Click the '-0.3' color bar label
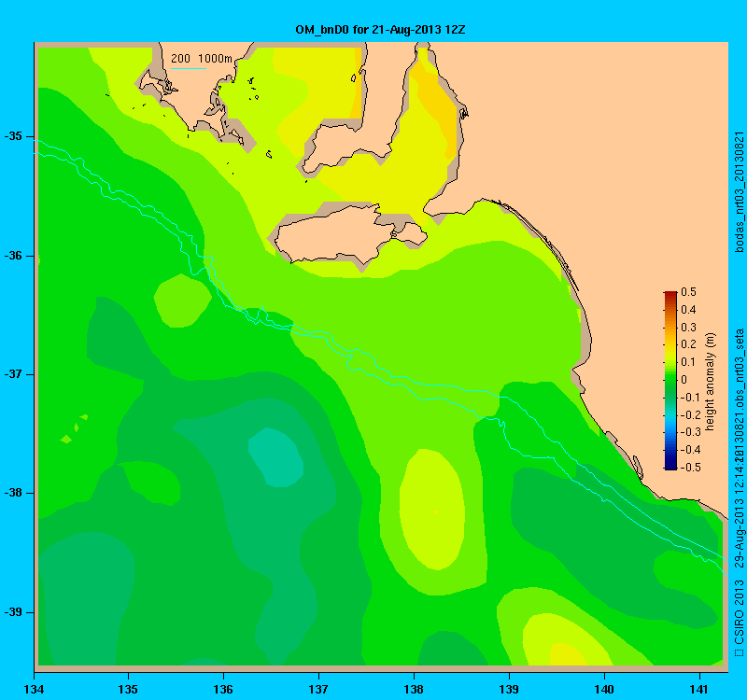The image size is (747, 700). pyautogui.click(x=690, y=432)
